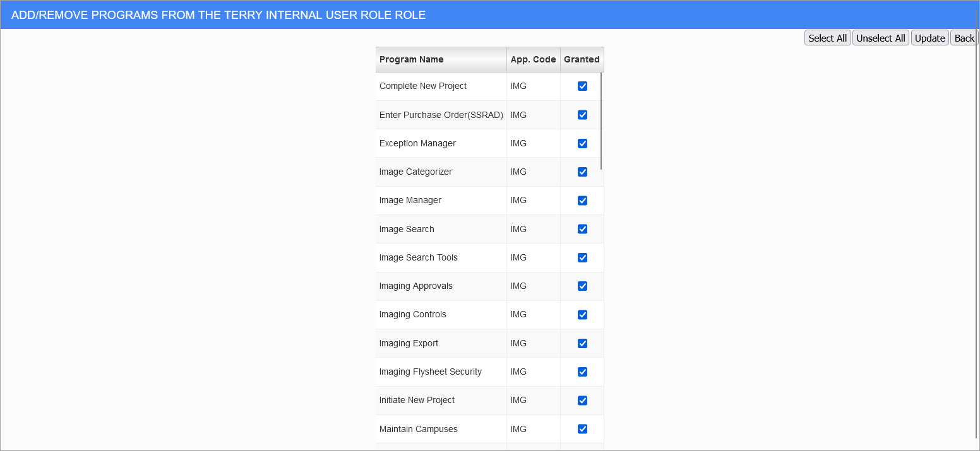Select the 'Initiate New Project' program name
The height and width of the screenshot is (451, 980).
[417, 400]
